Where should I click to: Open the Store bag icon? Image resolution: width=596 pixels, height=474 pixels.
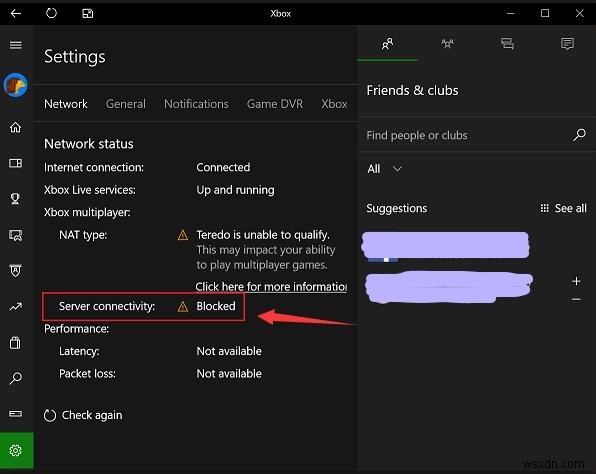pyautogui.click(x=15, y=342)
